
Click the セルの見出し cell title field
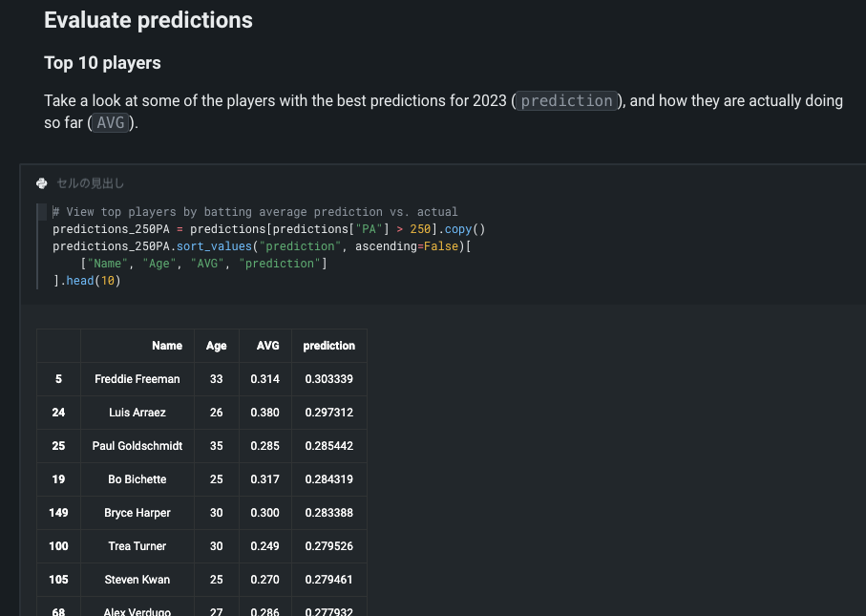pos(91,183)
